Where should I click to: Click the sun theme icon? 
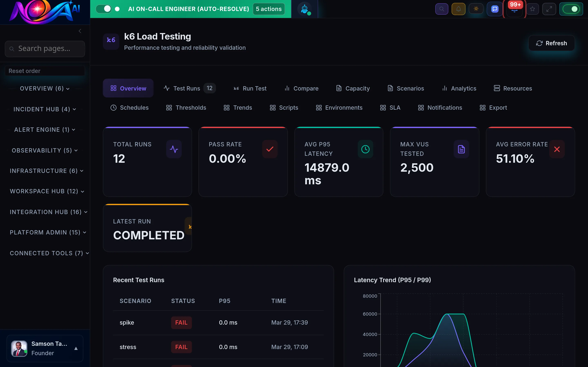[x=476, y=9]
